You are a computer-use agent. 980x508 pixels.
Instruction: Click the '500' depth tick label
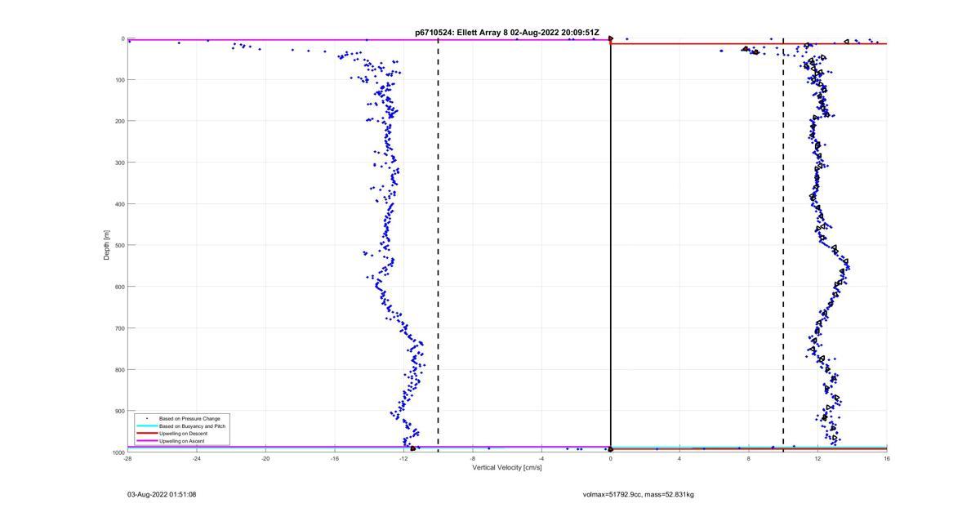[119, 245]
